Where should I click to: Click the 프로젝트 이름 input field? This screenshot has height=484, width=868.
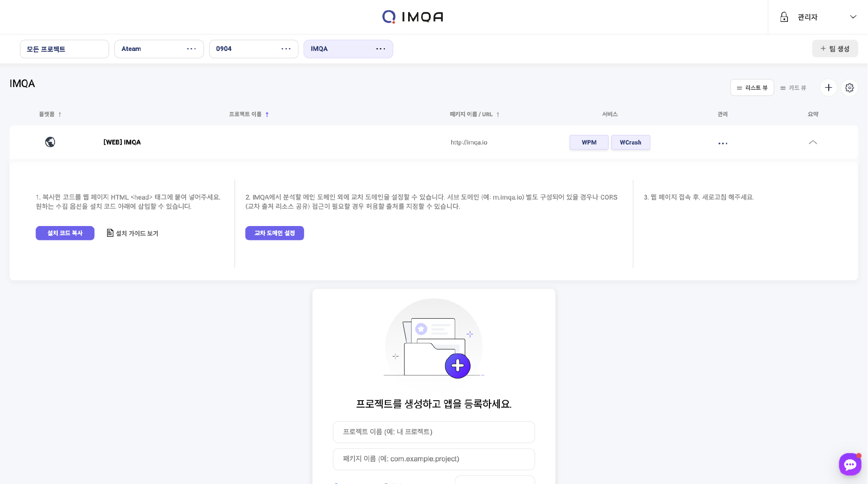[434, 432]
